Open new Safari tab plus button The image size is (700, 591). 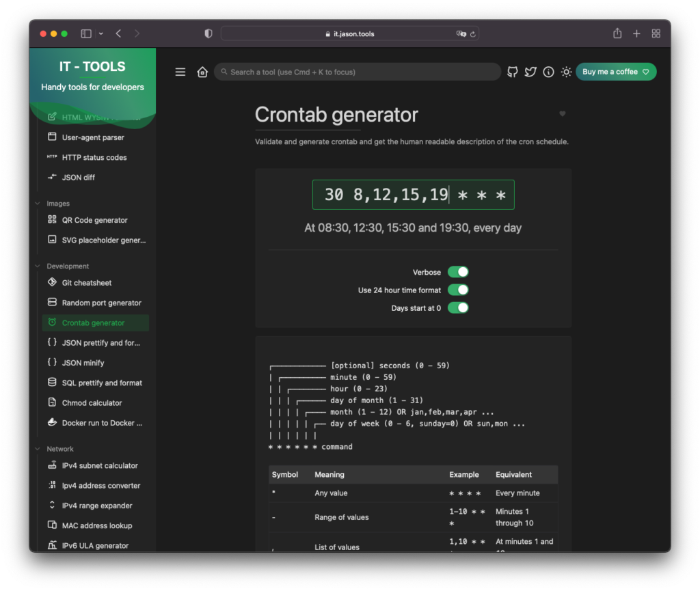(x=636, y=33)
